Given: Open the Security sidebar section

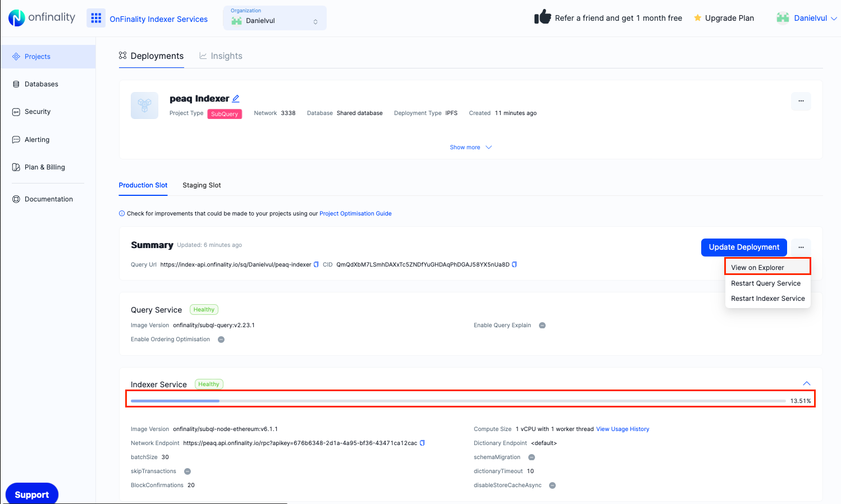Looking at the screenshot, I should [x=38, y=111].
